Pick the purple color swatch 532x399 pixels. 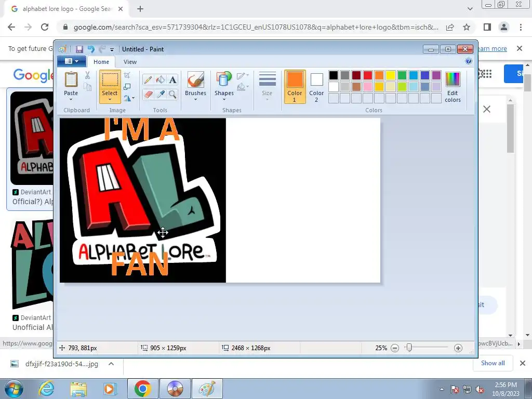(x=436, y=75)
